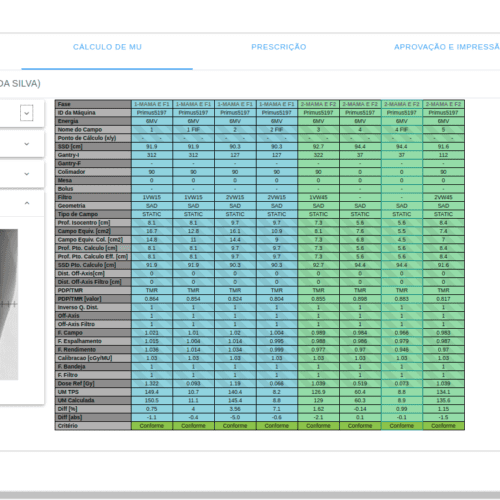Screen dimensions: 500x500
Task: Click 10.9 in Campo Equiv. [cm2] row
Action: coord(277,231)
